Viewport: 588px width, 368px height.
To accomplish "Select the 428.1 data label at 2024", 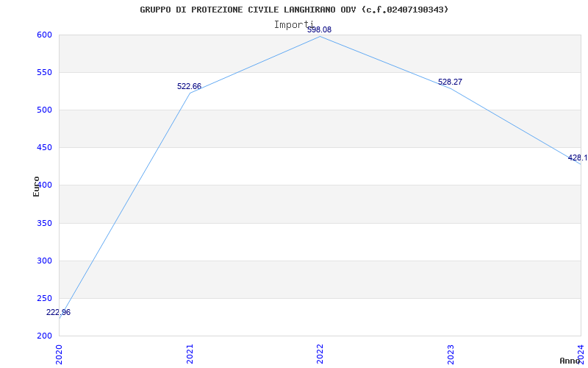I will (578, 158).
